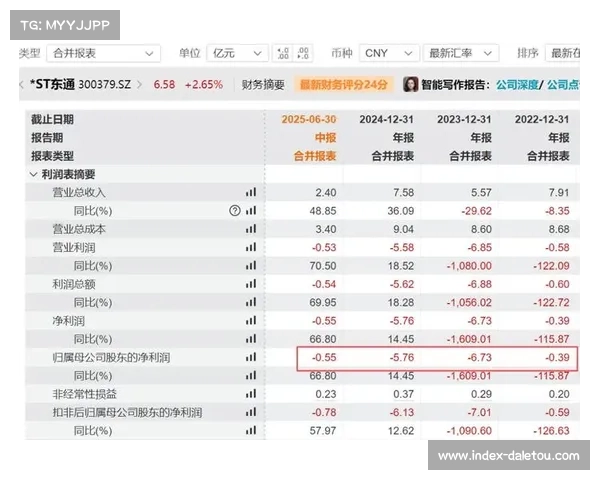Open 最新汇率 dropdown
Screen dimensions: 600x480
tap(461, 53)
